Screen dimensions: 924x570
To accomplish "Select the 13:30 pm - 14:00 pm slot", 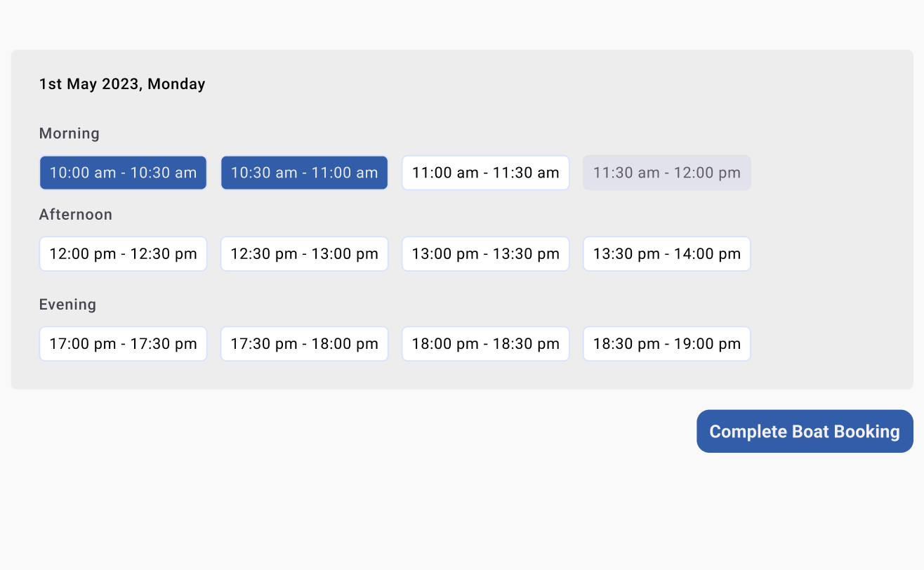I will point(666,253).
